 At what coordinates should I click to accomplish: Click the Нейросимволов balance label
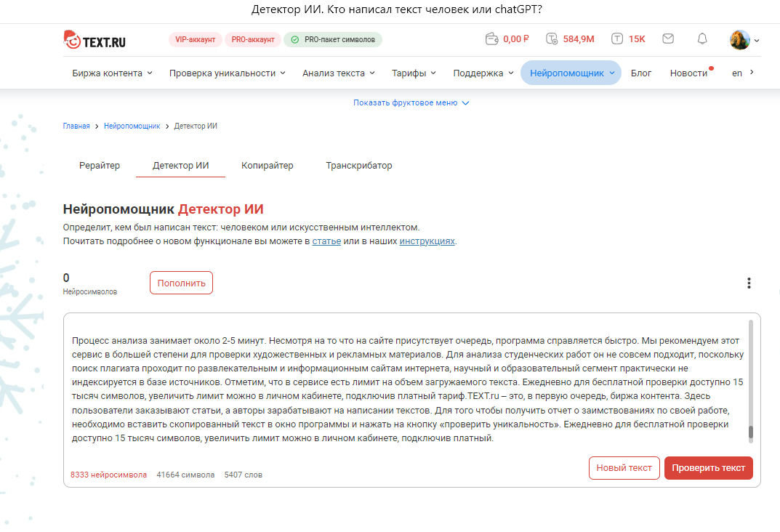tap(90, 292)
